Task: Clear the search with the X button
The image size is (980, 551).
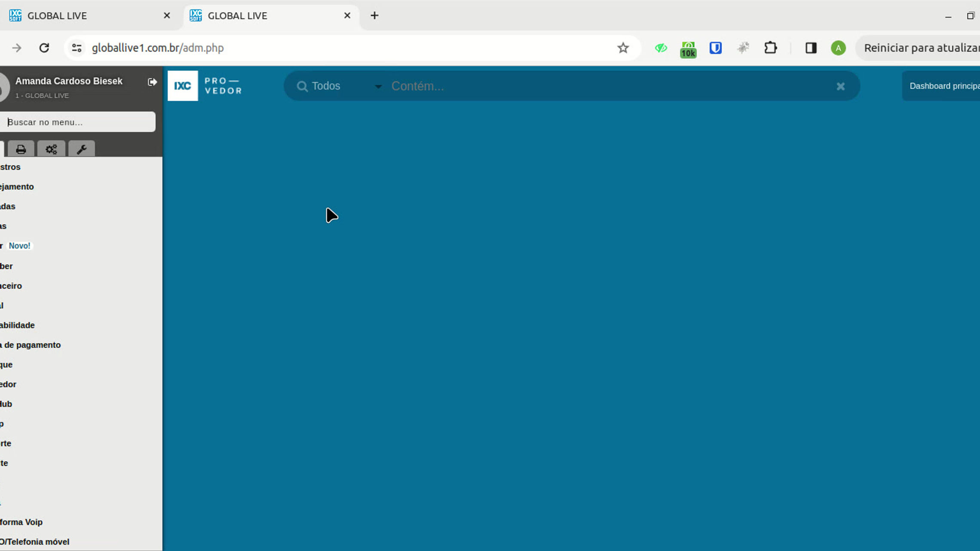Action: (840, 86)
